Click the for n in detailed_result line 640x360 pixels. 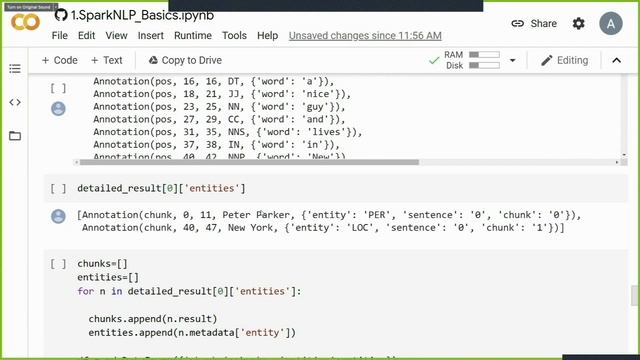click(x=189, y=291)
